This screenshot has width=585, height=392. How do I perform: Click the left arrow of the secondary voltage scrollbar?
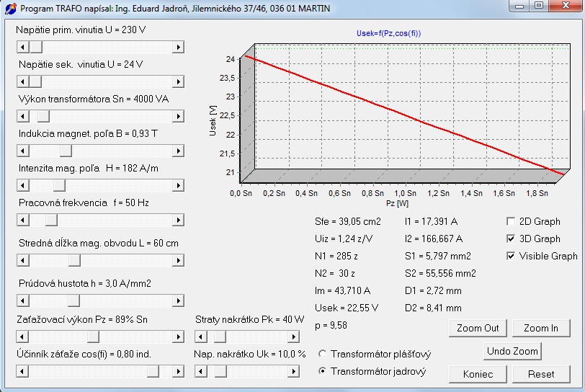click(x=23, y=81)
